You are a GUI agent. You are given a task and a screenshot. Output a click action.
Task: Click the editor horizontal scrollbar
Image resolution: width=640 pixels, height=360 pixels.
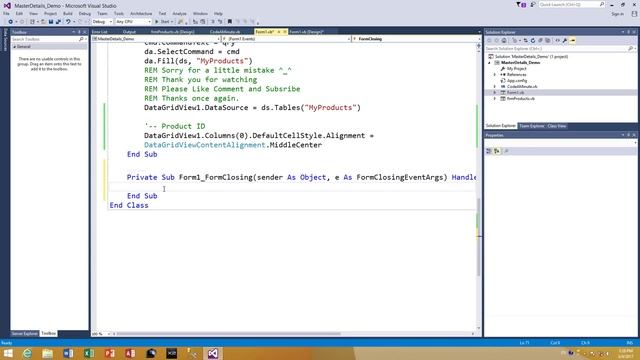click(229, 334)
